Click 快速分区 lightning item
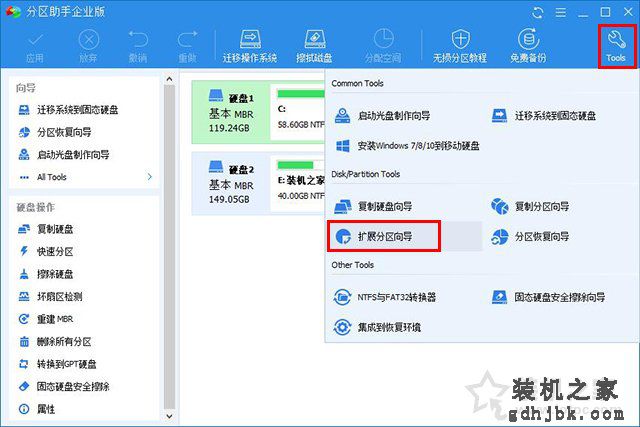This screenshot has width=640, height=427. point(46,251)
